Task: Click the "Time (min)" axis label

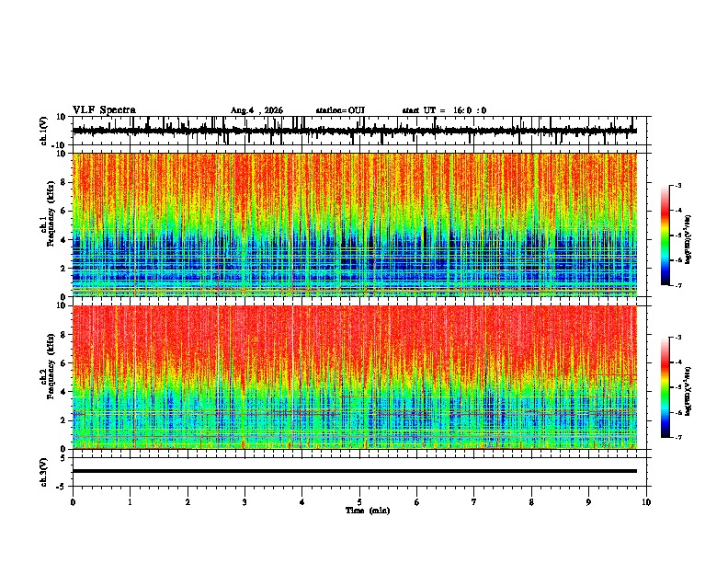Action: coord(368,511)
